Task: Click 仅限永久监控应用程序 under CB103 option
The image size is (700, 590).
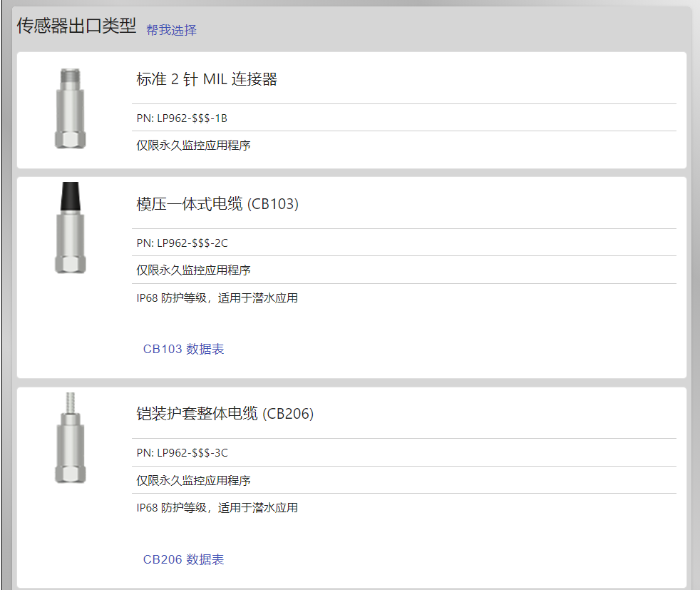Action: click(x=193, y=270)
